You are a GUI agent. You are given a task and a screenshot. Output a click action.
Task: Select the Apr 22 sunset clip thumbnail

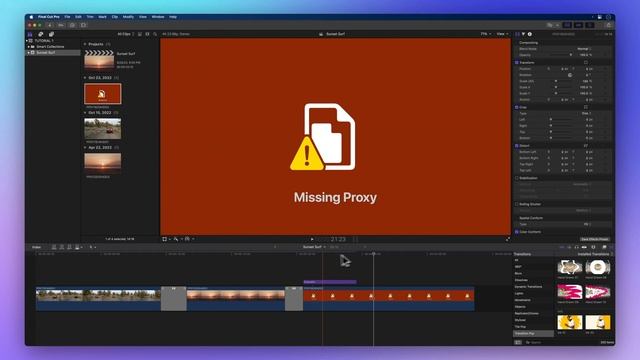(102, 163)
